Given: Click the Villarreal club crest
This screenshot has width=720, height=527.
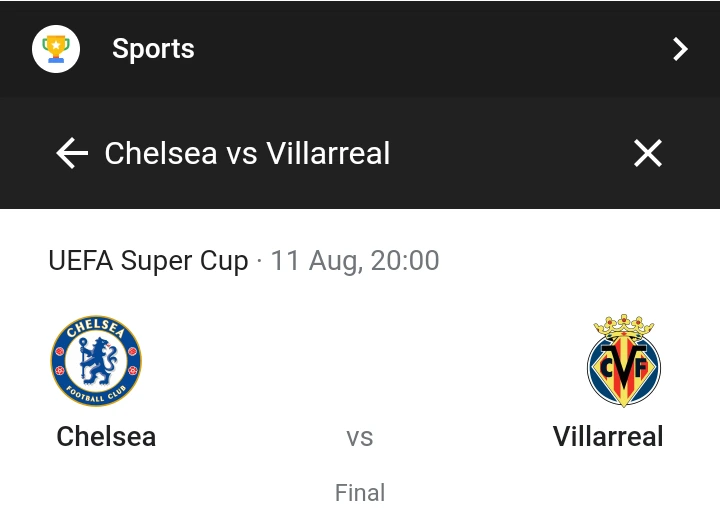Looking at the screenshot, I should (x=623, y=361).
